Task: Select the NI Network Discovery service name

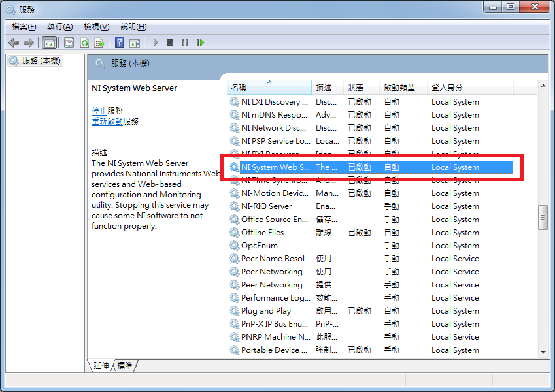Action: pyautogui.click(x=274, y=128)
